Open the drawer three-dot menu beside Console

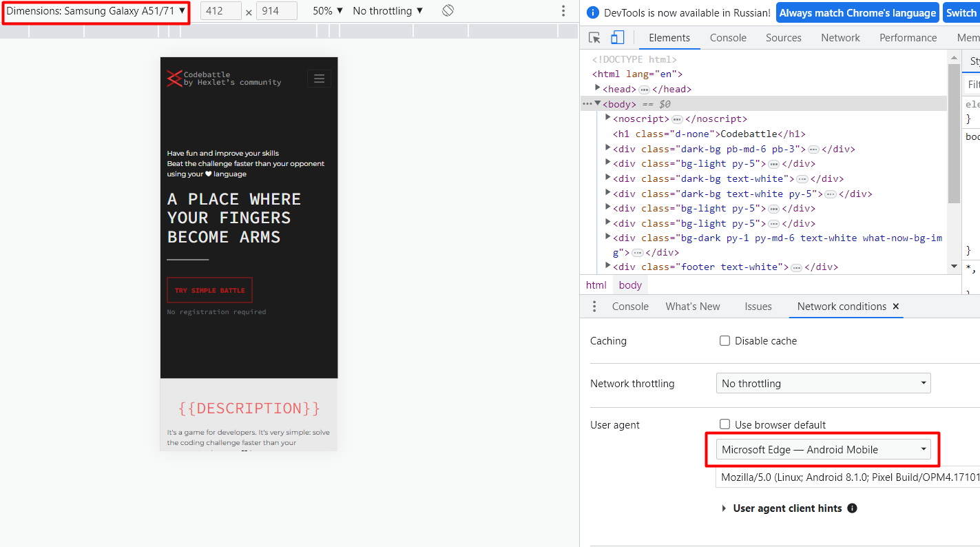594,307
